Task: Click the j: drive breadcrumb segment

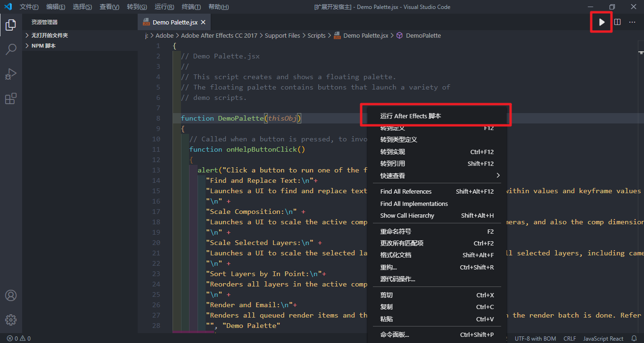Action: (147, 35)
